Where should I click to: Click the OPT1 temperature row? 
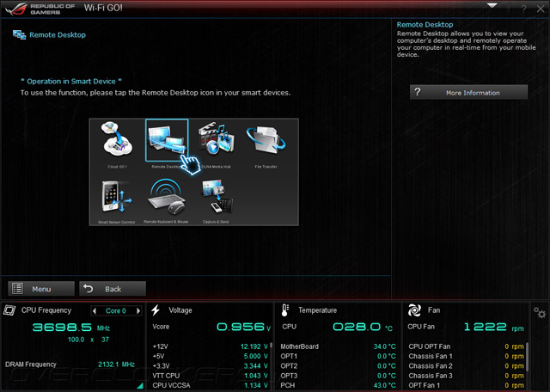(338, 356)
